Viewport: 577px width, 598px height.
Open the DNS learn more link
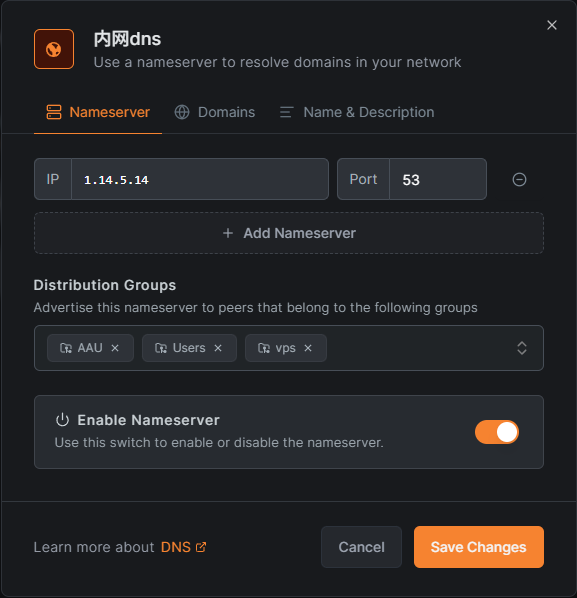[175, 547]
